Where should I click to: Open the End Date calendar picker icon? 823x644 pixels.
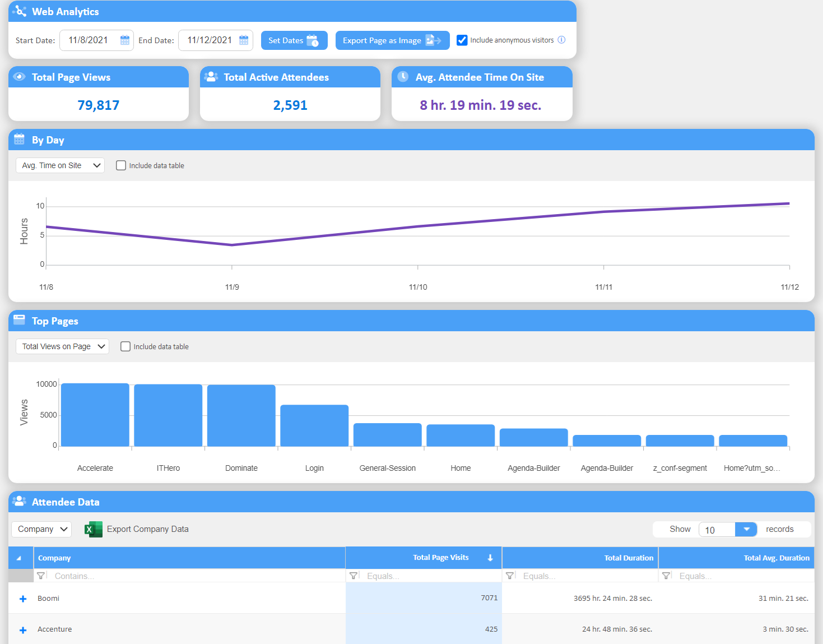tap(244, 40)
